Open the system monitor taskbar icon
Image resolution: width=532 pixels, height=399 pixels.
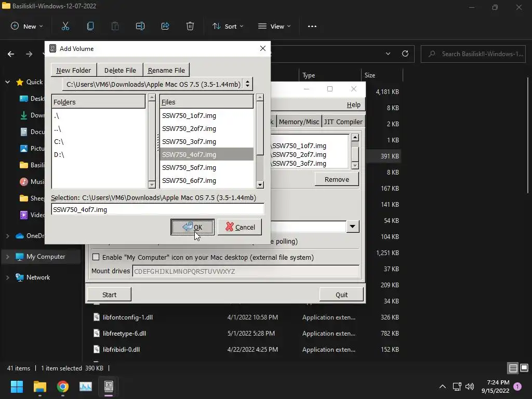86,387
